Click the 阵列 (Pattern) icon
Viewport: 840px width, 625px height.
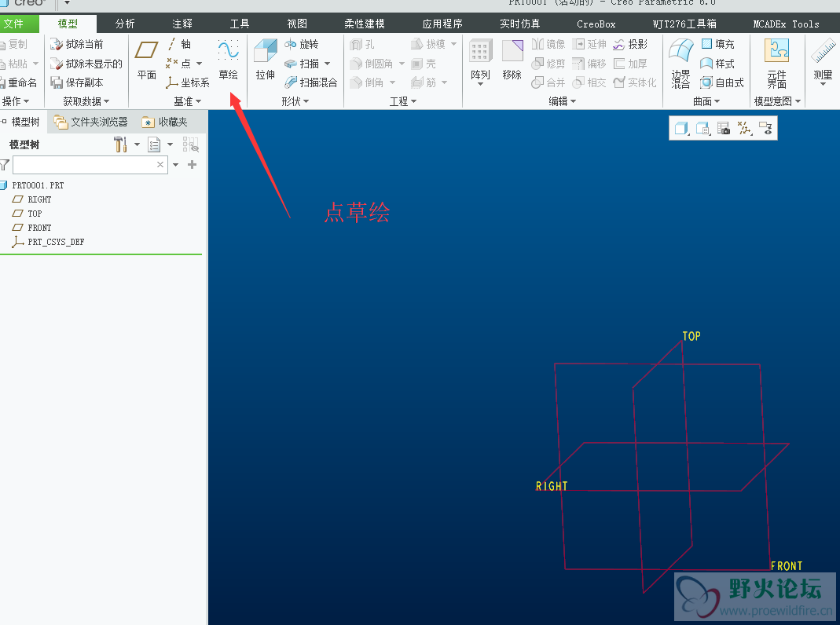tap(481, 51)
